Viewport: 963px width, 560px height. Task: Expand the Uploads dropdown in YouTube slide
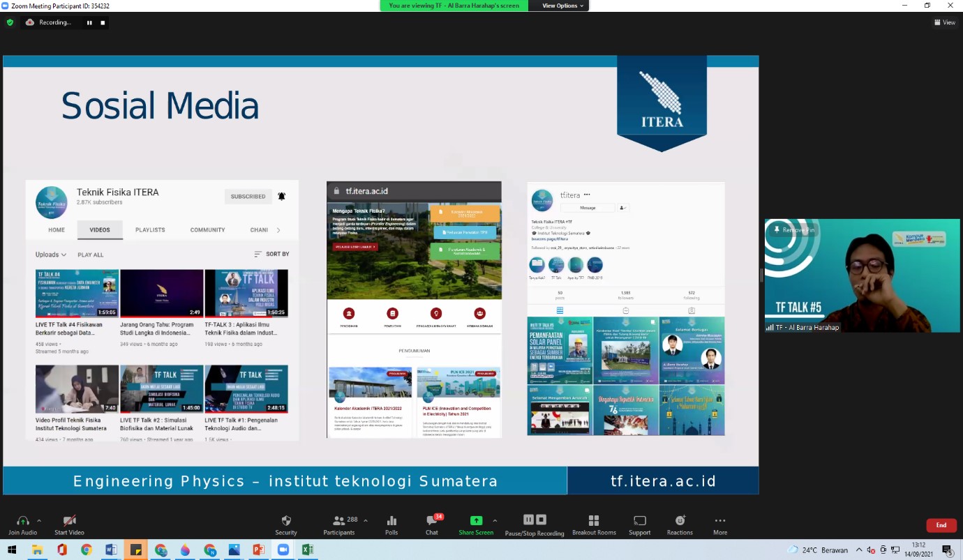(51, 255)
